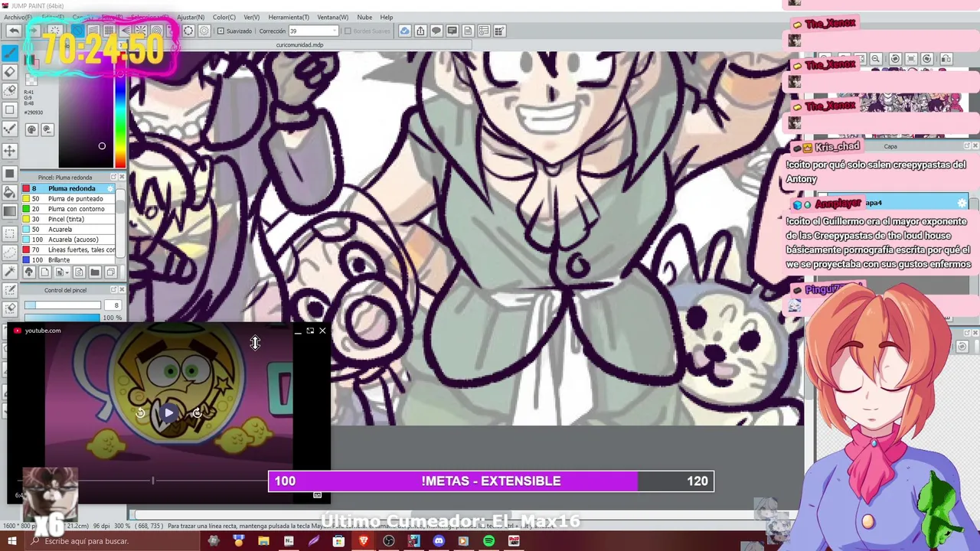This screenshot has width=980, height=551.
Task: Open the Ajustar(N) menu
Action: click(x=191, y=17)
